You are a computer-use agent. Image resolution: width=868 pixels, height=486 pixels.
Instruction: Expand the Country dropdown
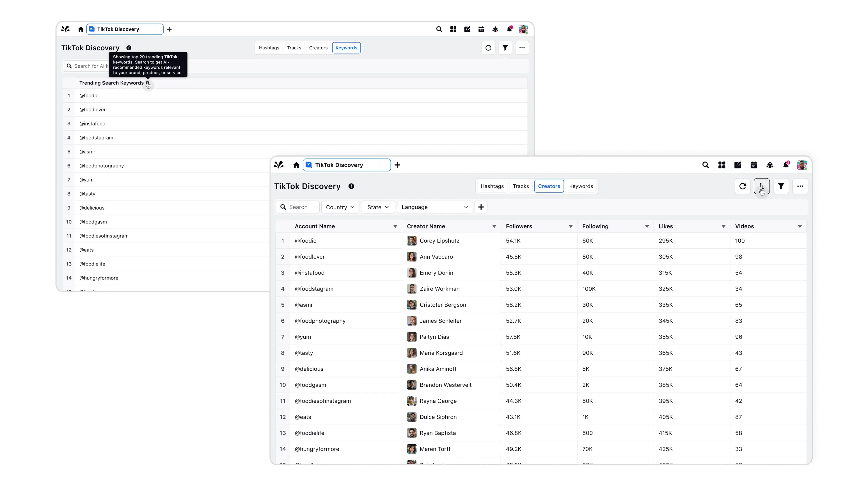point(340,207)
